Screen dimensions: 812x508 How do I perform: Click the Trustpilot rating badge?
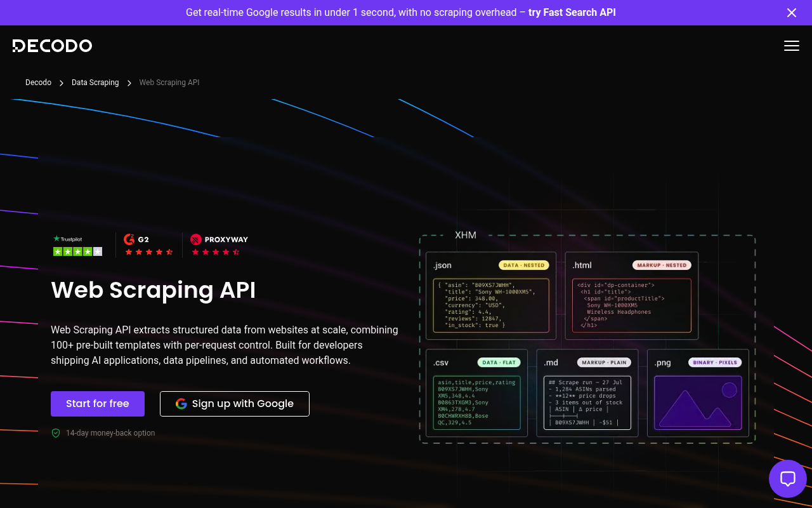(77, 245)
